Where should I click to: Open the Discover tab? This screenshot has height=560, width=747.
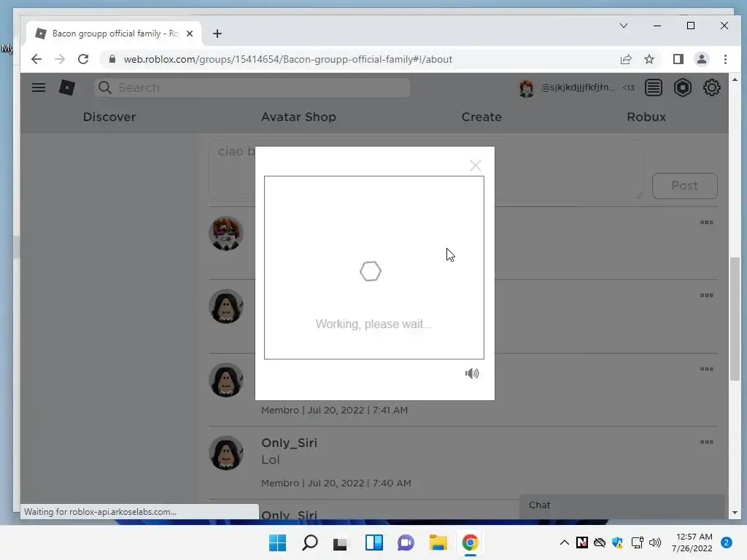point(109,117)
